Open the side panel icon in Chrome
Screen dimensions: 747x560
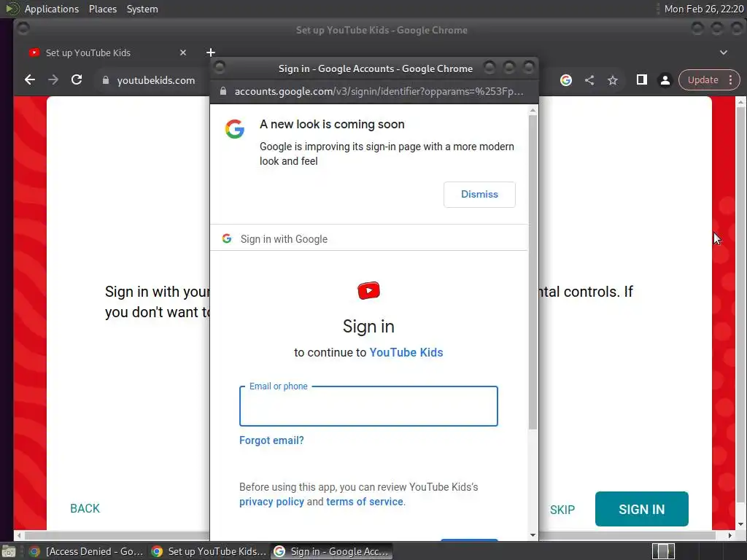pyautogui.click(x=642, y=80)
